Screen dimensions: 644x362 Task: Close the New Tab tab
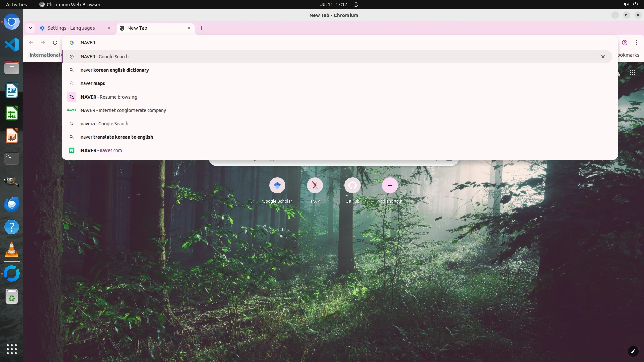coord(189,28)
